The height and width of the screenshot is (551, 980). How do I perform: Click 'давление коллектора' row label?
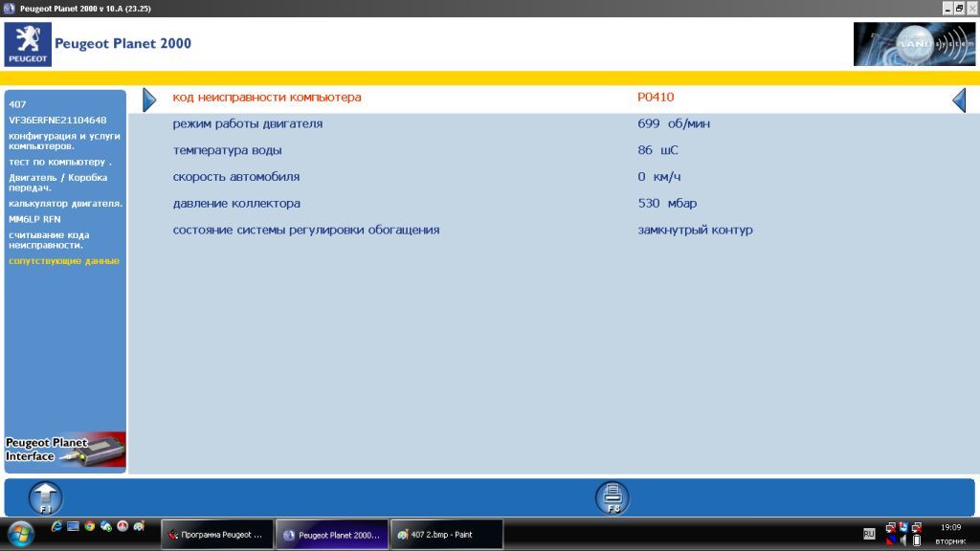(236, 203)
